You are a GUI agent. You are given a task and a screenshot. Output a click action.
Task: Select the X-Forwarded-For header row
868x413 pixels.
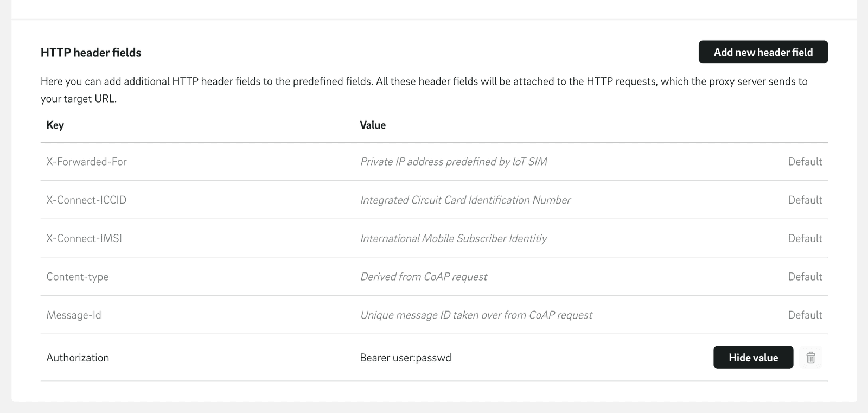[x=86, y=161]
